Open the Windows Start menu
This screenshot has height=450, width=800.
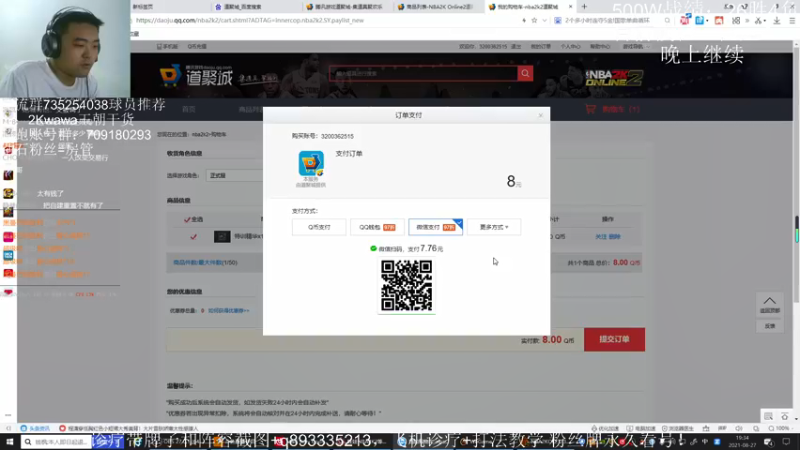pos(9,442)
